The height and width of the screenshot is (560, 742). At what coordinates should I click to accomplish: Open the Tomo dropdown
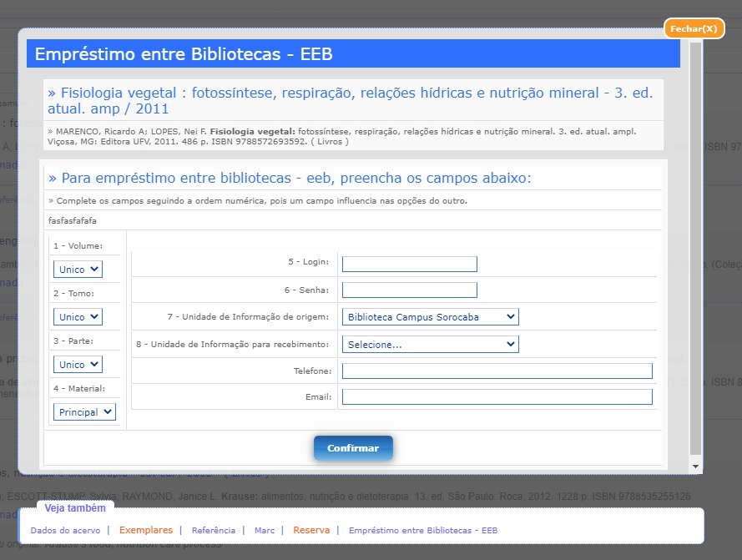coord(78,316)
